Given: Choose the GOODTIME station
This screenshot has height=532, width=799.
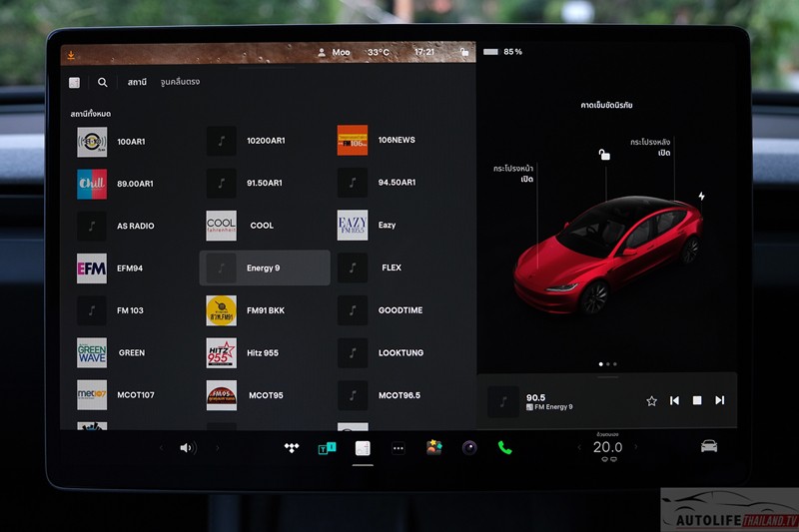Looking at the screenshot, I should pyautogui.click(x=396, y=310).
